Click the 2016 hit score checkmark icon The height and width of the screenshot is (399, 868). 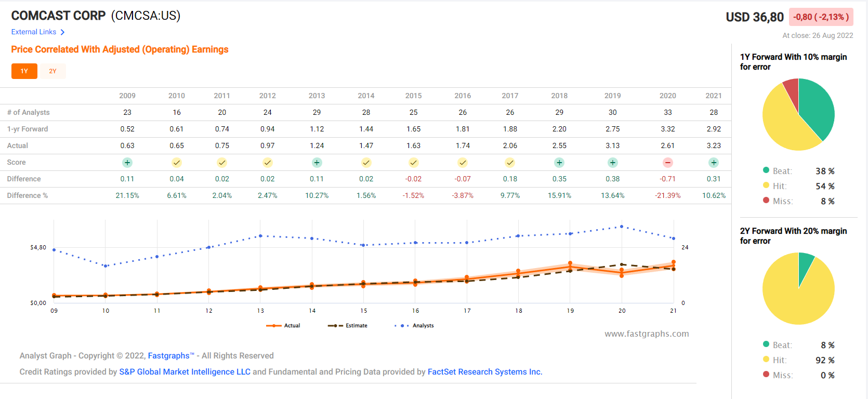click(463, 163)
